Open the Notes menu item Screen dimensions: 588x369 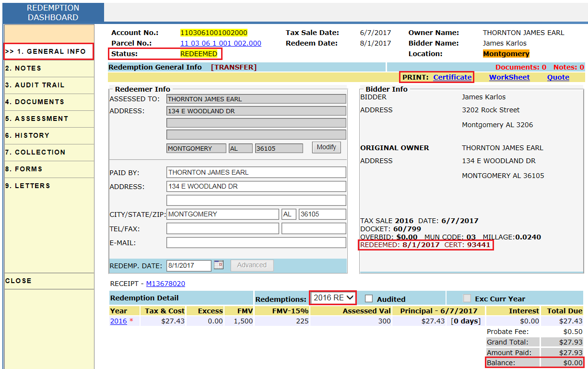tap(23, 68)
